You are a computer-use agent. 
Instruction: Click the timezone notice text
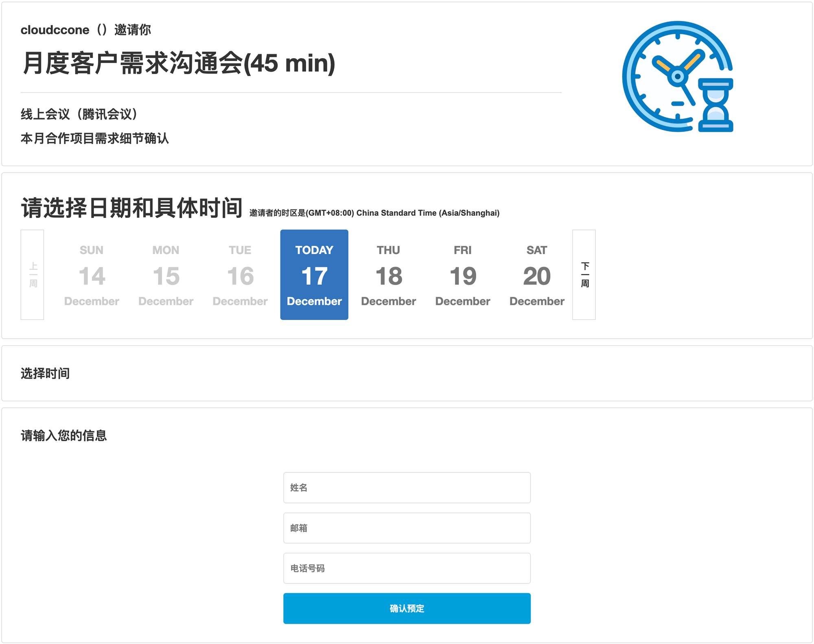(374, 213)
